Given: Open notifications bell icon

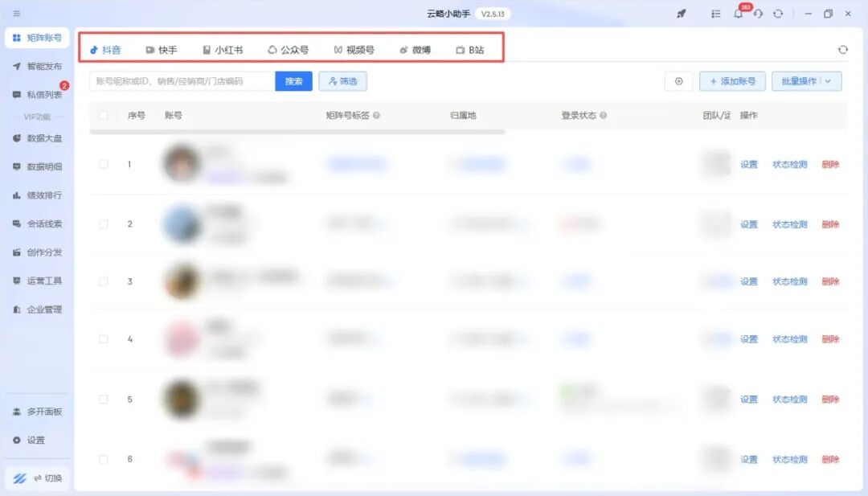Looking at the screenshot, I should coord(739,14).
